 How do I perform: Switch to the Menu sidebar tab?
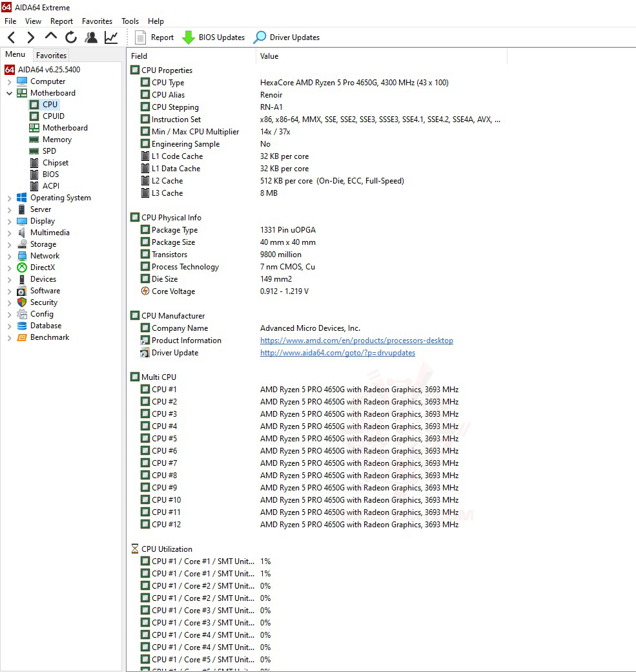coord(15,54)
